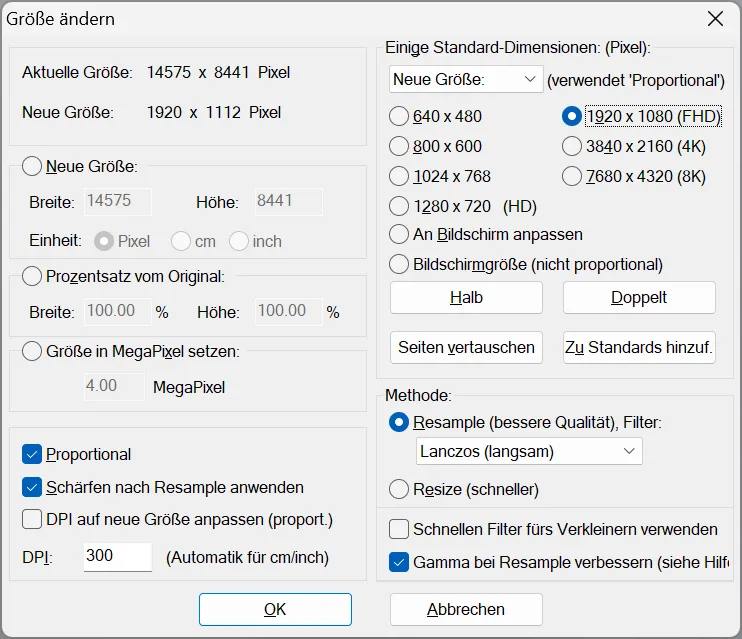Select 'An Bildschirm anpassen' option
Image resolution: width=742 pixels, height=639 pixels.
[399, 234]
